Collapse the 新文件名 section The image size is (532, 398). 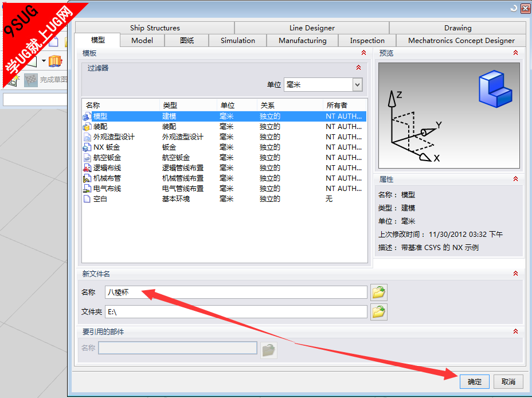(x=516, y=274)
